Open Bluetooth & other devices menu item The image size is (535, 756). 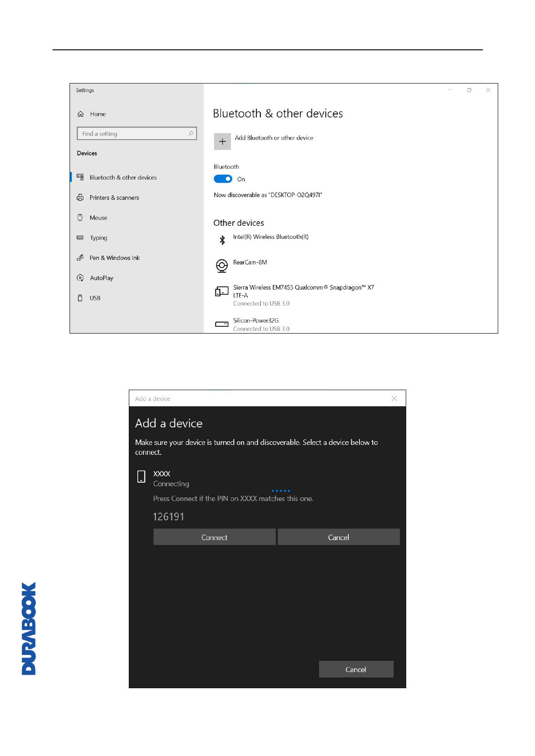123,178
